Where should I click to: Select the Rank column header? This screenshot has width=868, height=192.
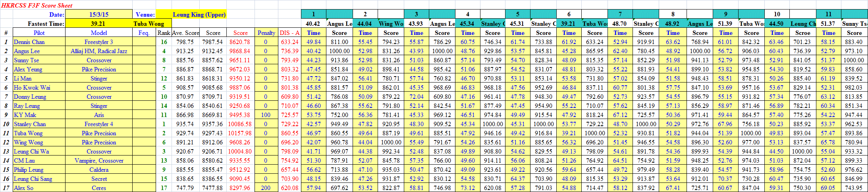[164, 33]
